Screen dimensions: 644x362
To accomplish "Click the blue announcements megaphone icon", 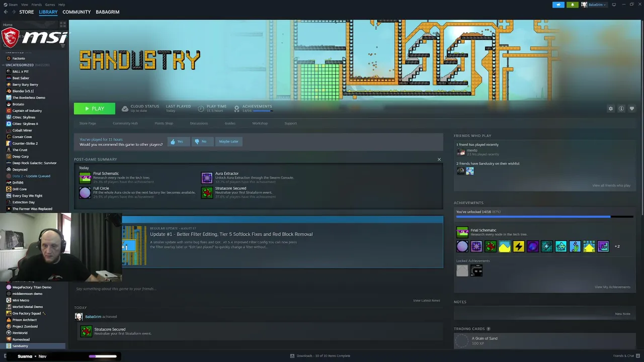I will pyautogui.click(x=558, y=5).
